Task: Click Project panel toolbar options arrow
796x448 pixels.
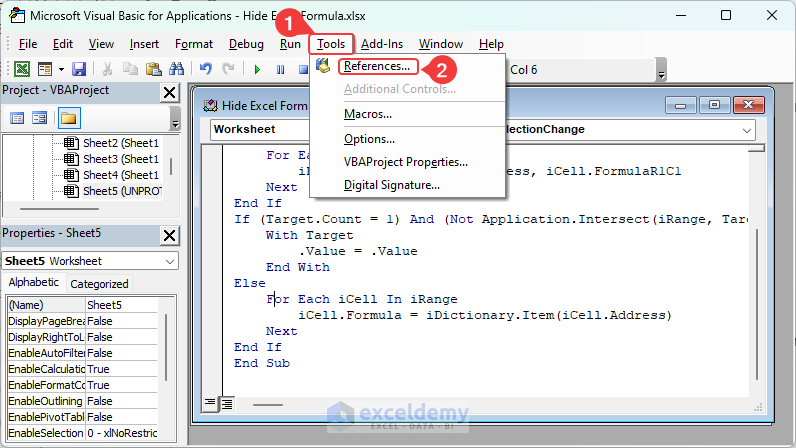Action: coord(175,118)
